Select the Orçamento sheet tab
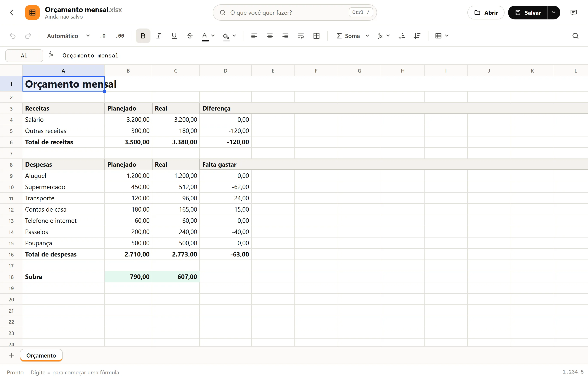The image size is (588, 380). (x=41, y=355)
